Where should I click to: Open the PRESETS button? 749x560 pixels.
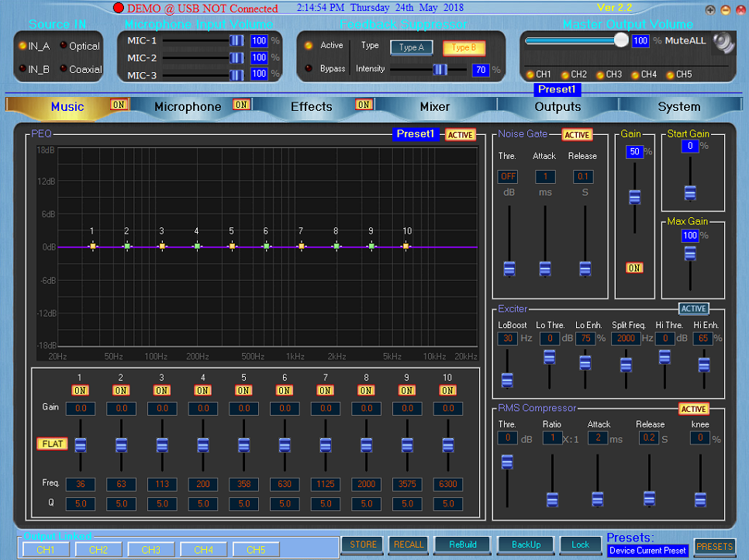pyautogui.click(x=715, y=546)
